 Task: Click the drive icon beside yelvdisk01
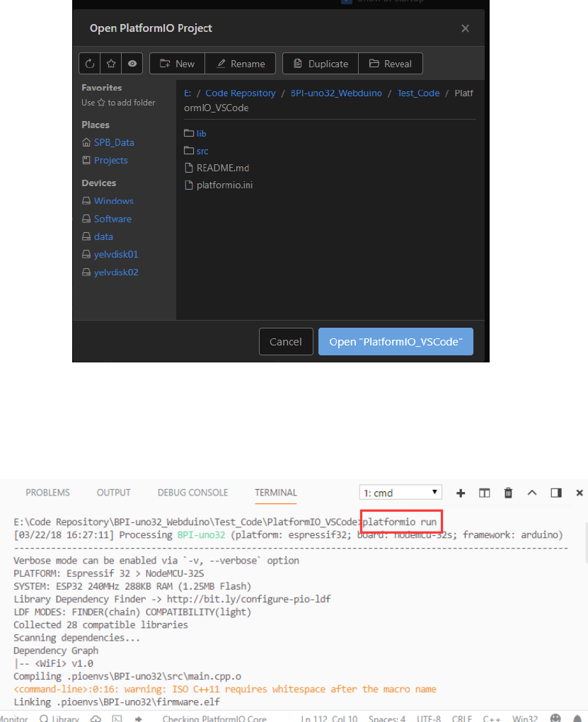(86, 254)
